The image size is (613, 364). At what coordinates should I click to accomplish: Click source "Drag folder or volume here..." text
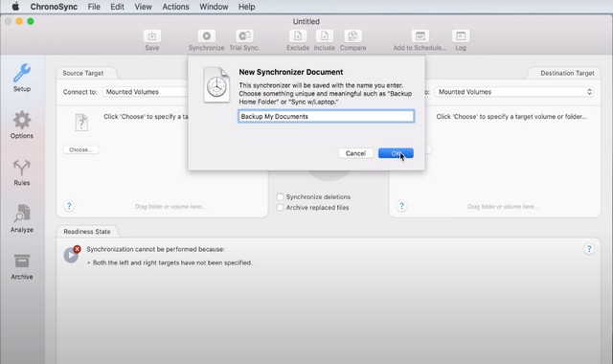(170, 207)
